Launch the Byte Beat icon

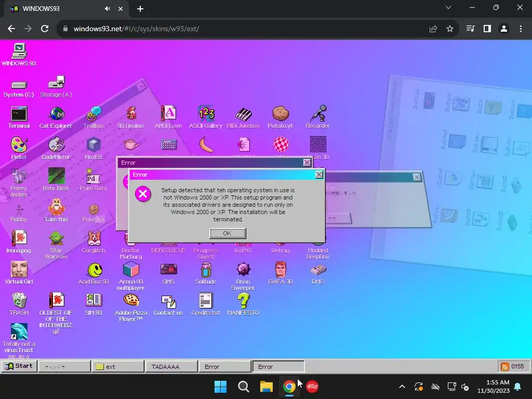pos(56,176)
